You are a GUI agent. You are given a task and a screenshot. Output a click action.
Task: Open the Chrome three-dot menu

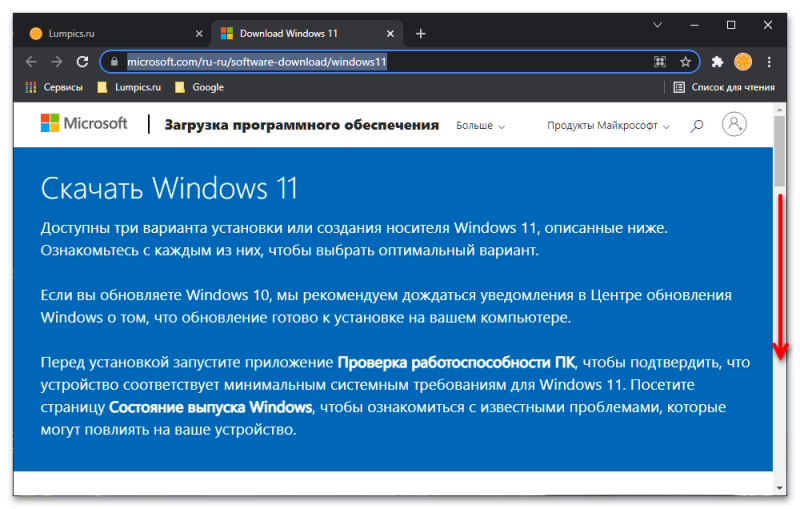770,62
